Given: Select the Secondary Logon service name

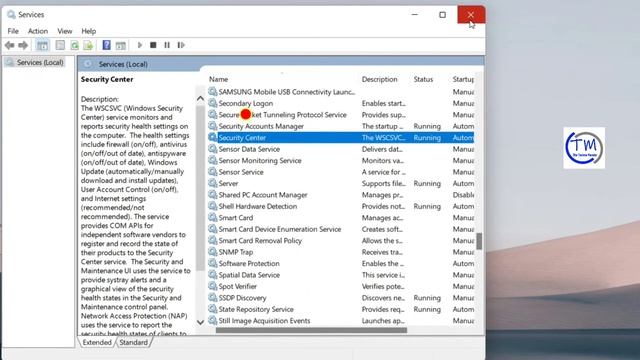Looking at the screenshot, I should (x=246, y=103).
